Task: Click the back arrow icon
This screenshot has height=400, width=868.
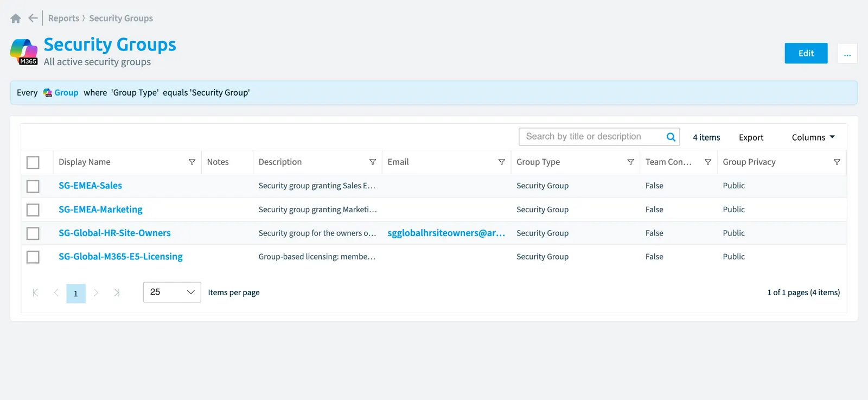Action: click(33, 18)
